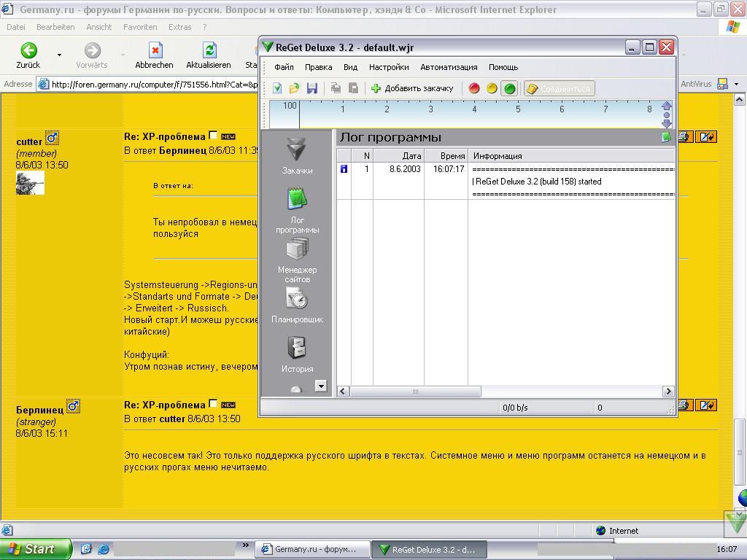Screen dimensions: 747x560
Task: Open the Правка menu in ReGet
Action: coord(318,67)
